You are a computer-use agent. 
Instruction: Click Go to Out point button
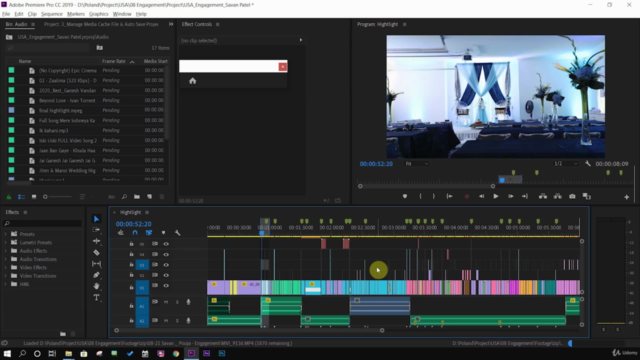click(525, 196)
